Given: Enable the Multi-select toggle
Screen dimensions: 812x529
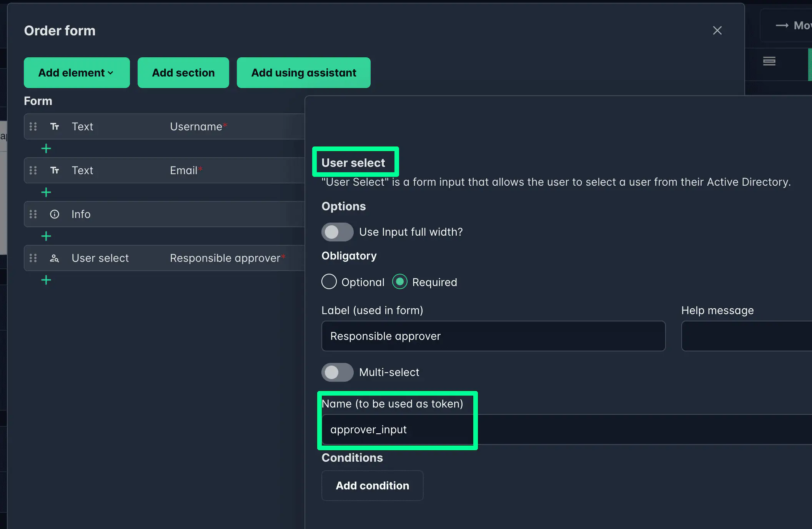Looking at the screenshot, I should pyautogui.click(x=337, y=372).
